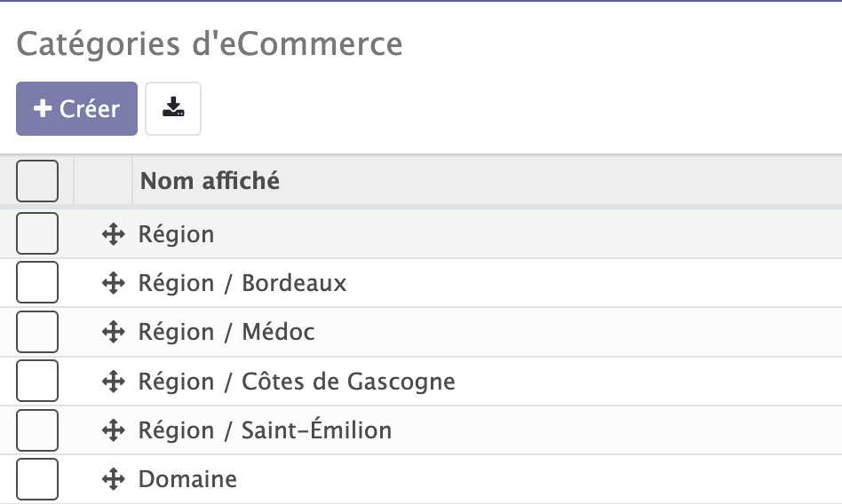
Task: Check the Région row checkbox
Action: [37, 233]
